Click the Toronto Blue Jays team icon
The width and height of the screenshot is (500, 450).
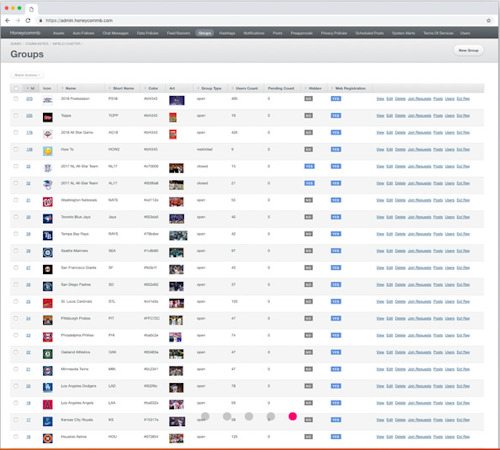click(48, 219)
